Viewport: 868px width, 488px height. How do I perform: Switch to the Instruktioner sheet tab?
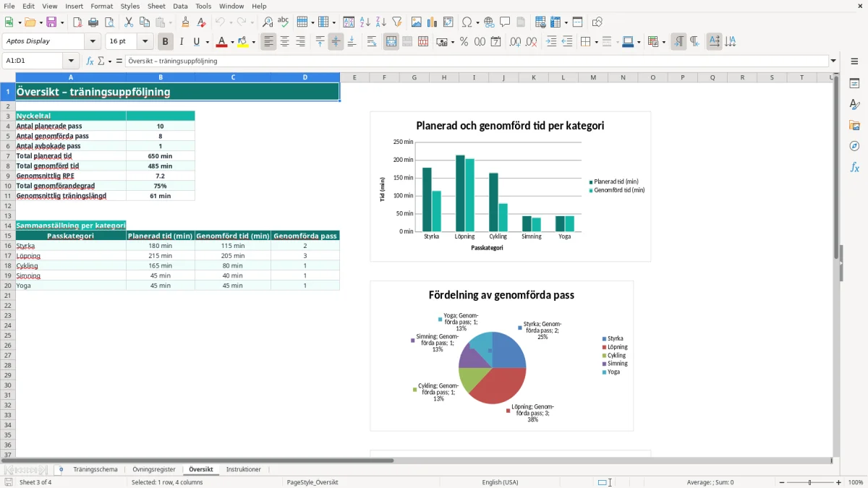[243, 469]
